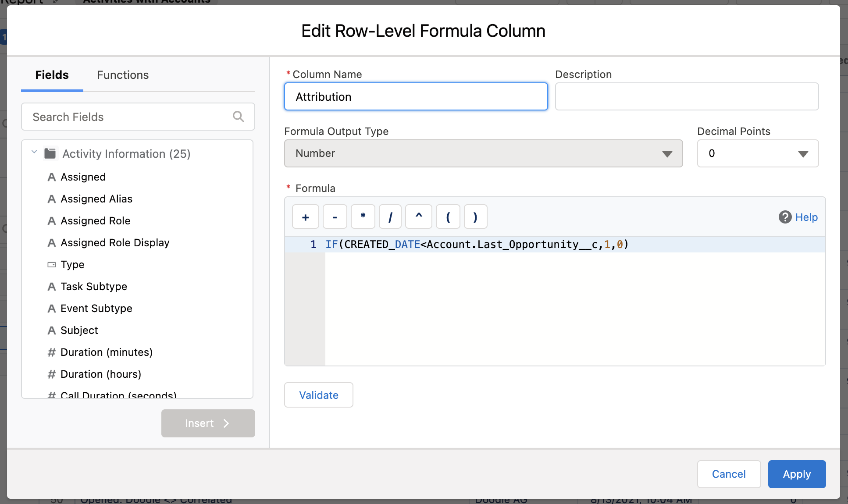Screen dimensions: 848x504
Task: Click the Cancel button
Action: coord(729,474)
